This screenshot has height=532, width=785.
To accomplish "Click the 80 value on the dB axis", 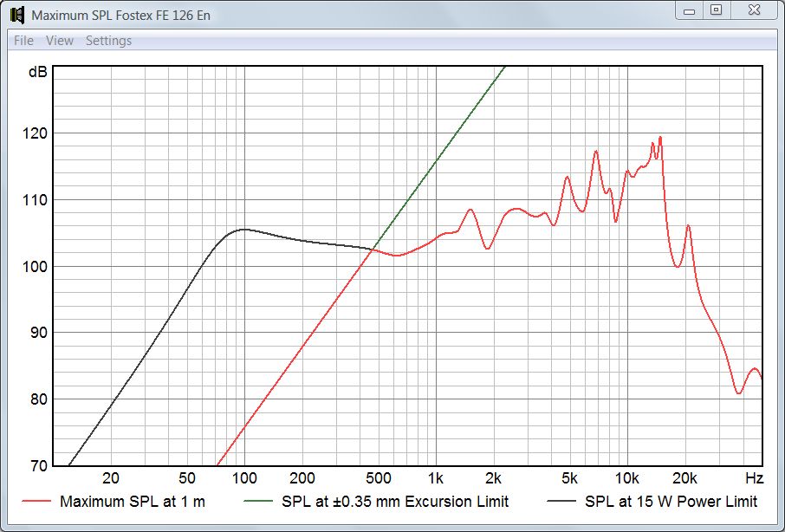I will click(37, 399).
